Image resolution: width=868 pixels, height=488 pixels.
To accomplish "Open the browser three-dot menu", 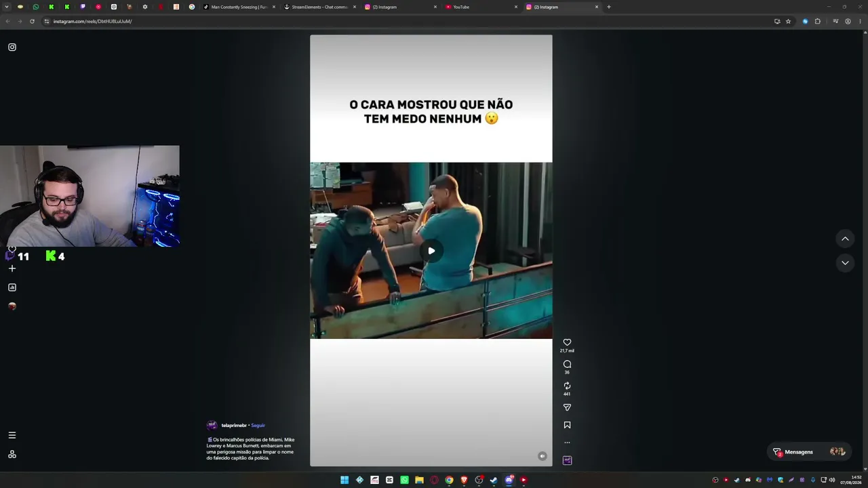I will click(860, 21).
